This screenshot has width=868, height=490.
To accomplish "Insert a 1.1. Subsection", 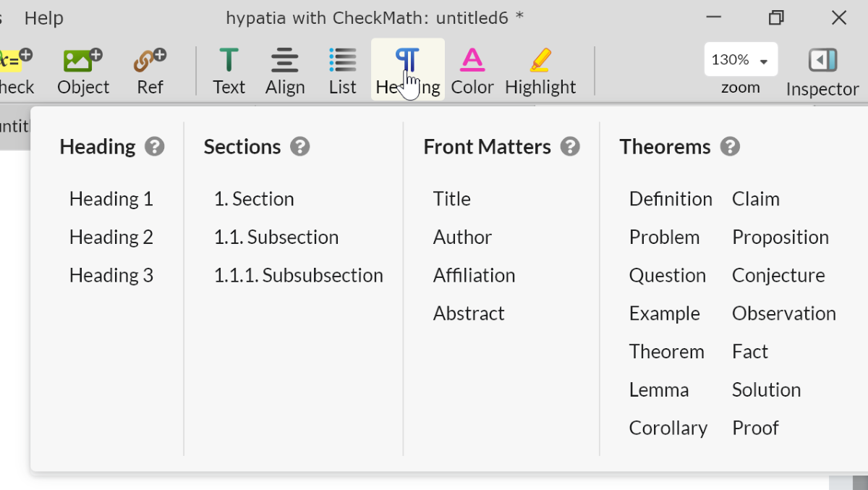I will pos(276,237).
